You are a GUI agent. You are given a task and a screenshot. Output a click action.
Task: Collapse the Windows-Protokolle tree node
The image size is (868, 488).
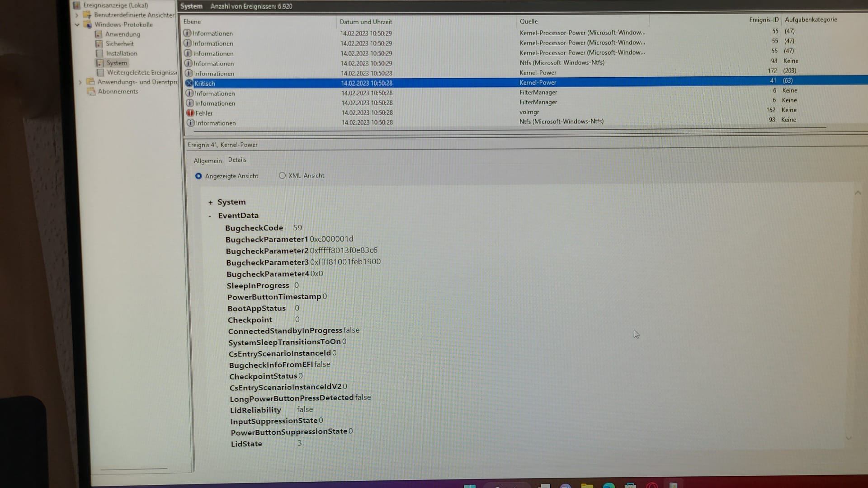[x=77, y=24]
